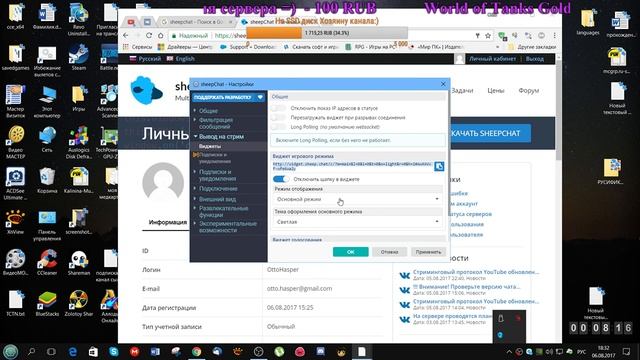Image resolution: width=640 pixels, height=360 pixels.
Task: Open Auslogics Disk Defrag shortcut
Action: point(79,142)
